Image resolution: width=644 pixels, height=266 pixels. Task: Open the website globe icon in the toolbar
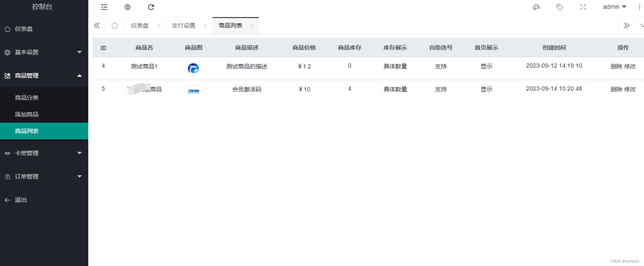pos(128,7)
